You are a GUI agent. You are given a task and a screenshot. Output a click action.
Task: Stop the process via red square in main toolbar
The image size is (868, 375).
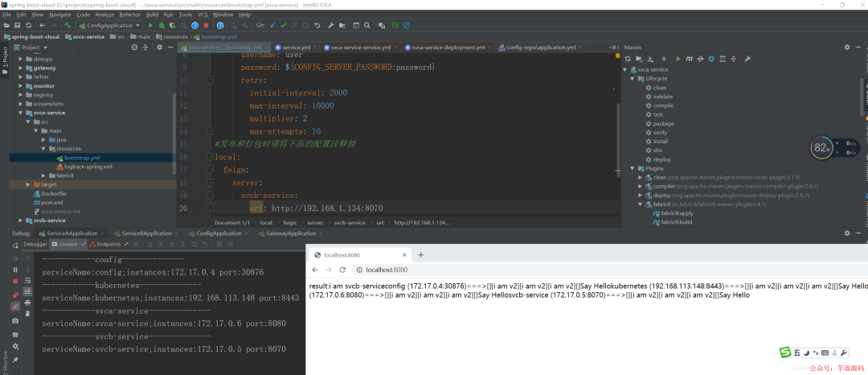pos(206,26)
